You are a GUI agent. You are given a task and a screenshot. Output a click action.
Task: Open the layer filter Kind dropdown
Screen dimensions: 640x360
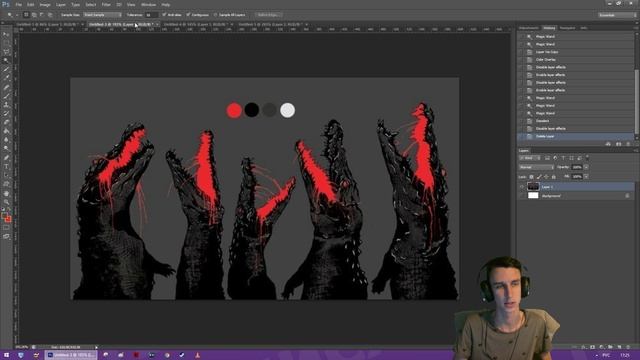point(531,158)
